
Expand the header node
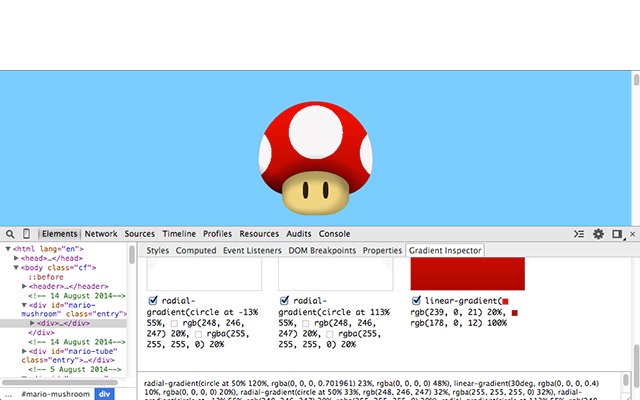click(24, 286)
